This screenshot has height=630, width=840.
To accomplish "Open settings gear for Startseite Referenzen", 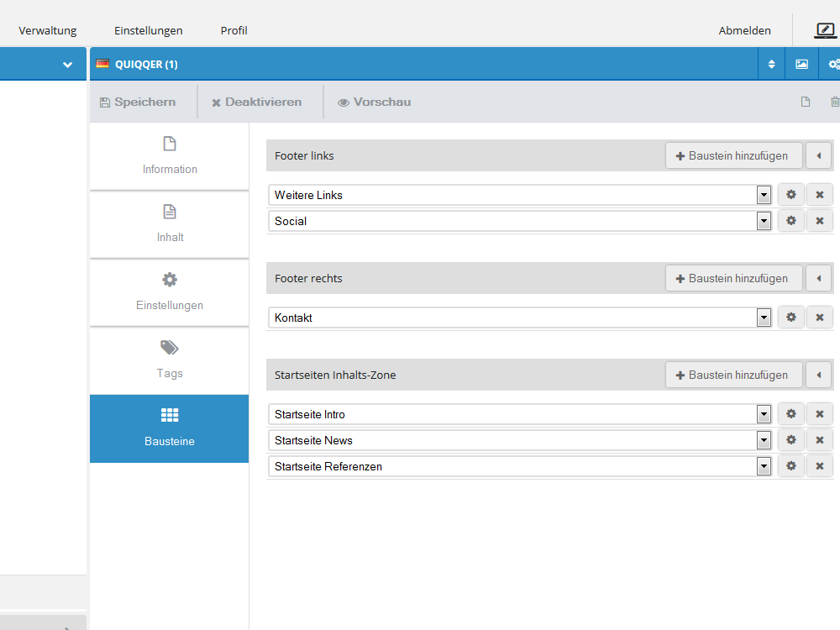I will 790,466.
